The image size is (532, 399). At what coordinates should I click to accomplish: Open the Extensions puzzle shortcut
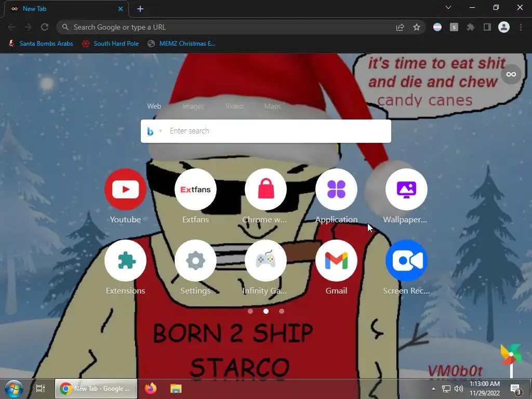(125, 261)
